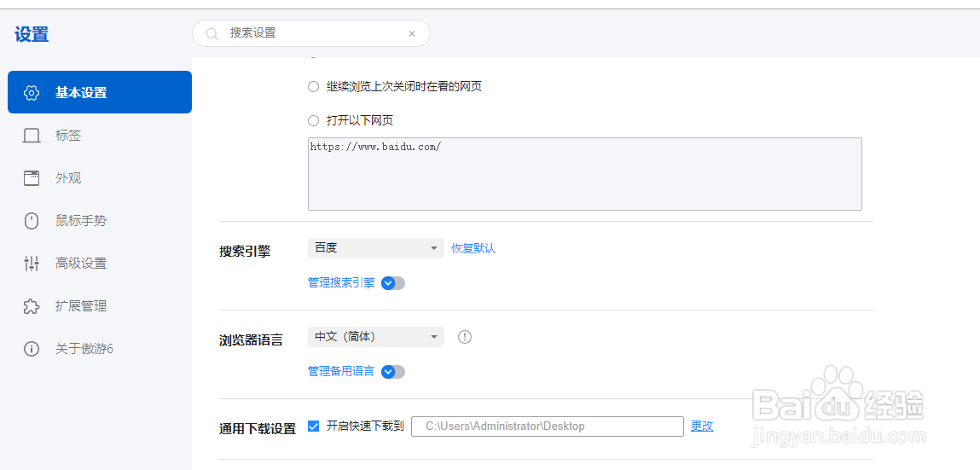Expand the manage search engines toggle
Image resolution: width=980 pixels, height=470 pixels.
392,283
